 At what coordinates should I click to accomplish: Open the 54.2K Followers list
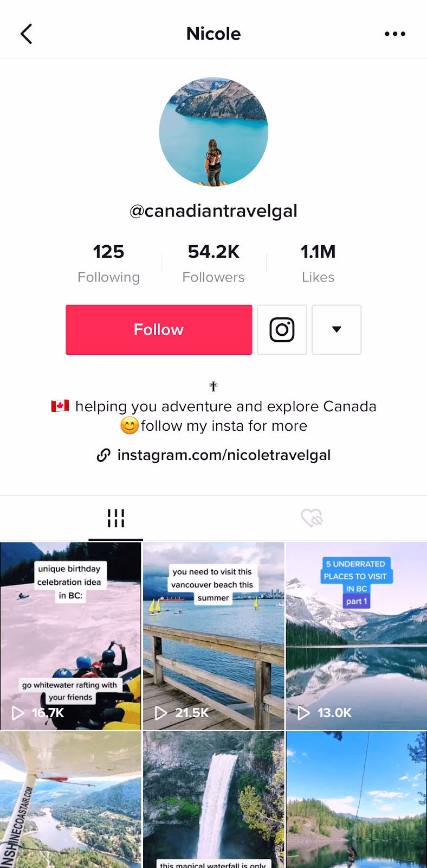pos(214,264)
